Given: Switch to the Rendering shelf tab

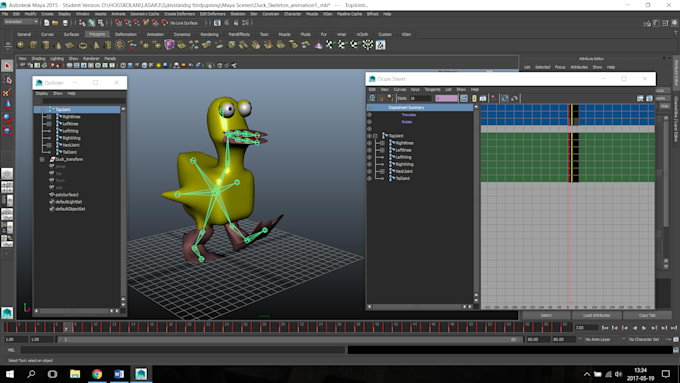Looking at the screenshot, I should [x=209, y=34].
